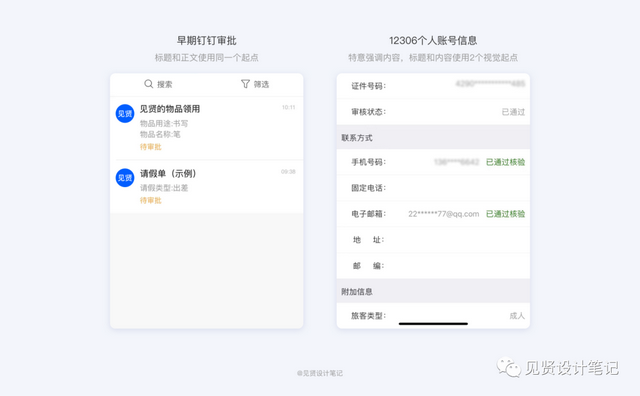Click the filter funnel icon
The image size is (640, 396).
[245, 84]
